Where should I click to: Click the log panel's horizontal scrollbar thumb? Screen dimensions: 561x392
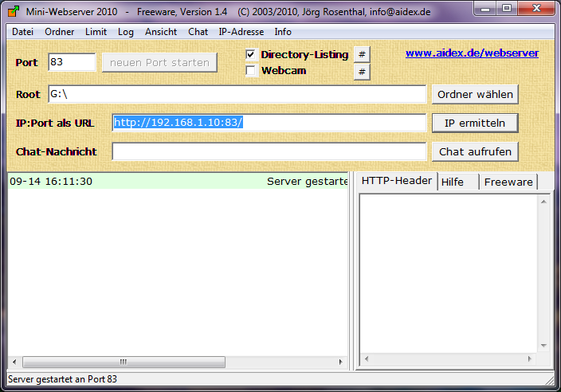click(x=124, y=362)
